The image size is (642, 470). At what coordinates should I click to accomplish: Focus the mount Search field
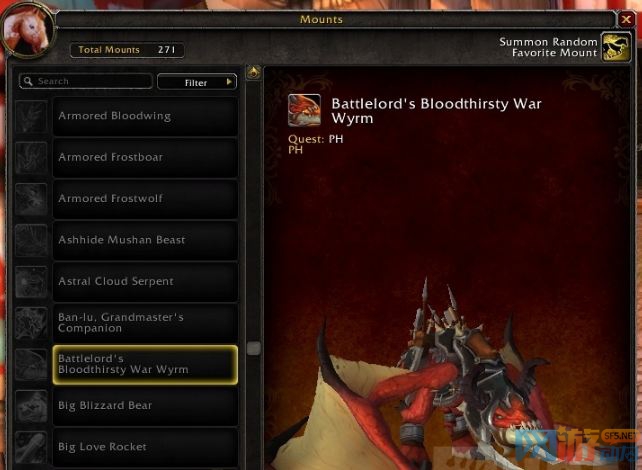click(x=86, y=81)
